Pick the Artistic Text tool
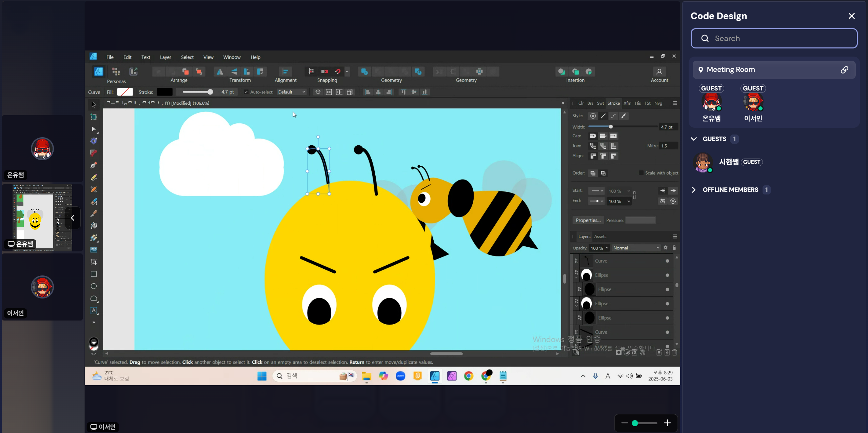The image size is (868, 433). click(94, 310)
